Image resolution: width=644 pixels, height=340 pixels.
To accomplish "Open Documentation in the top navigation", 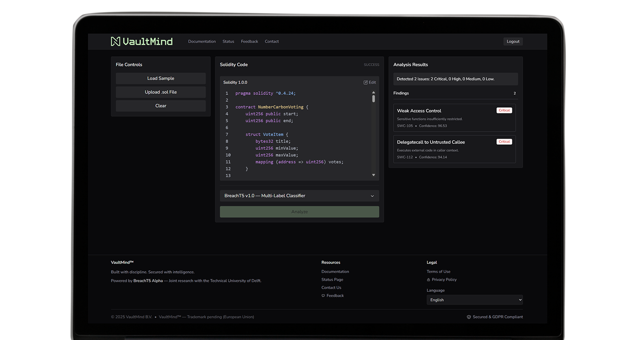I will (x=202, y=41).
